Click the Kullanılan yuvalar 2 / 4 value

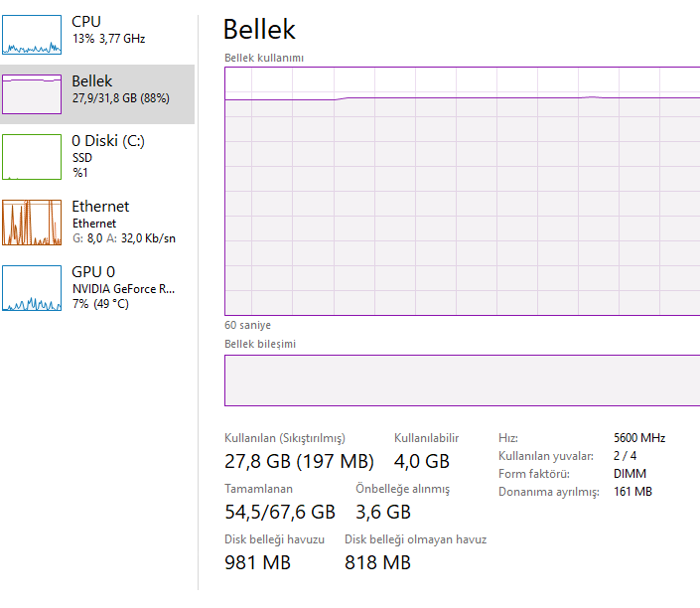click(626, 455)
